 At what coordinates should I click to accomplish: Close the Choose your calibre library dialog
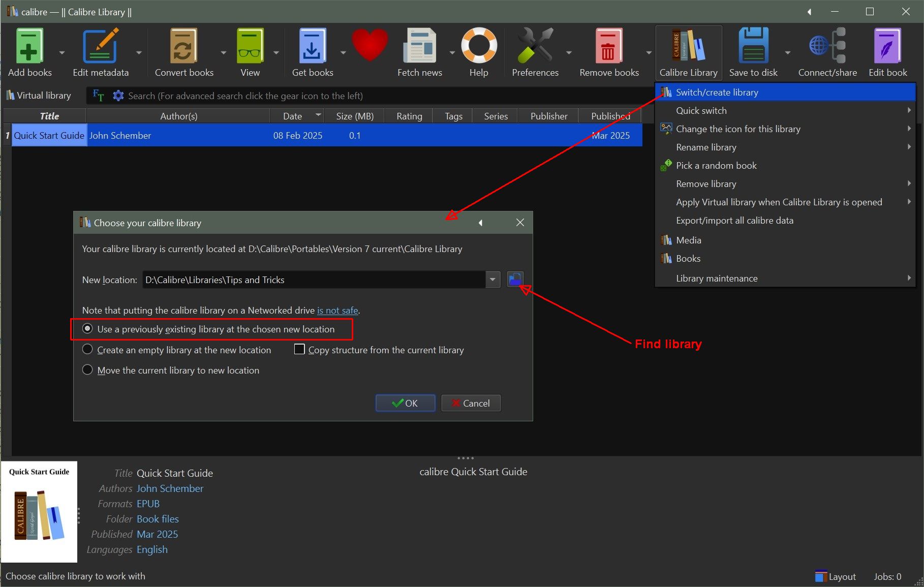coord(520,223)
